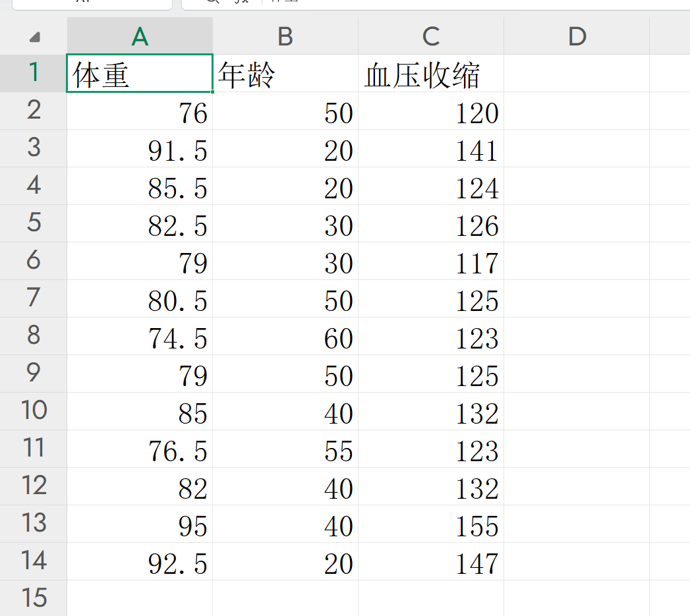This screenshot has width=690, height=616.
Task: Select the cell containing 155
Action: [x=430, y=525]
